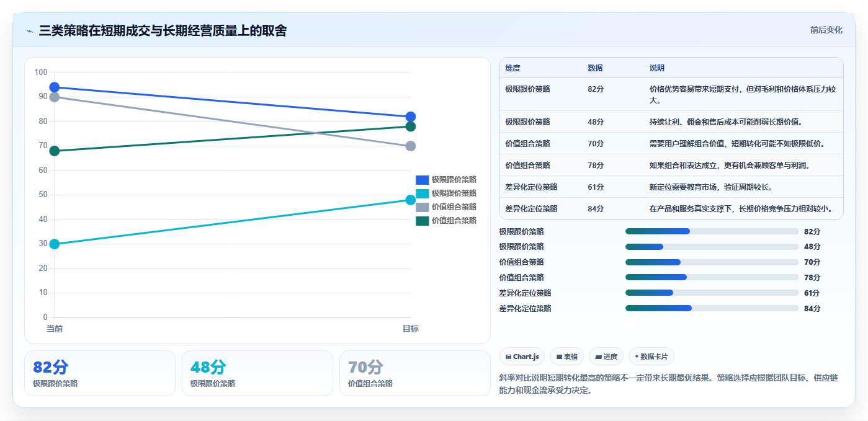Click the 前后变化 label in the header

pos(826,30)
